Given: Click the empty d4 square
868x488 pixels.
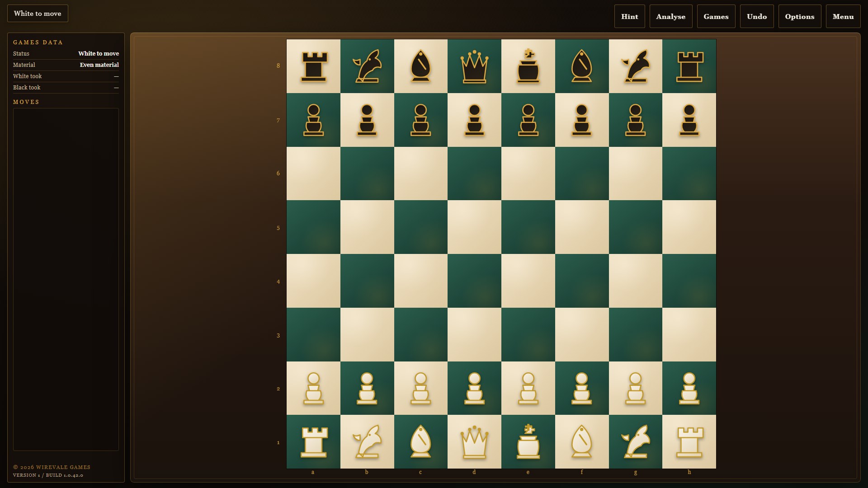Looking at the screenshot, I should [474, 281].
